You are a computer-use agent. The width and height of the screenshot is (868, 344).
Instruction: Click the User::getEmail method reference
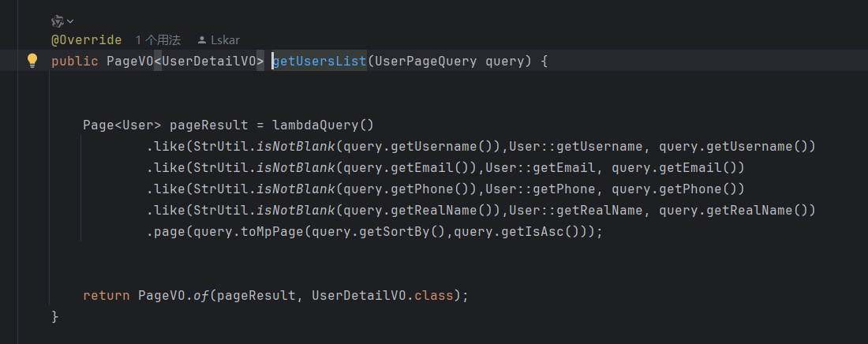pyautogui.click(x=541, y=168)
